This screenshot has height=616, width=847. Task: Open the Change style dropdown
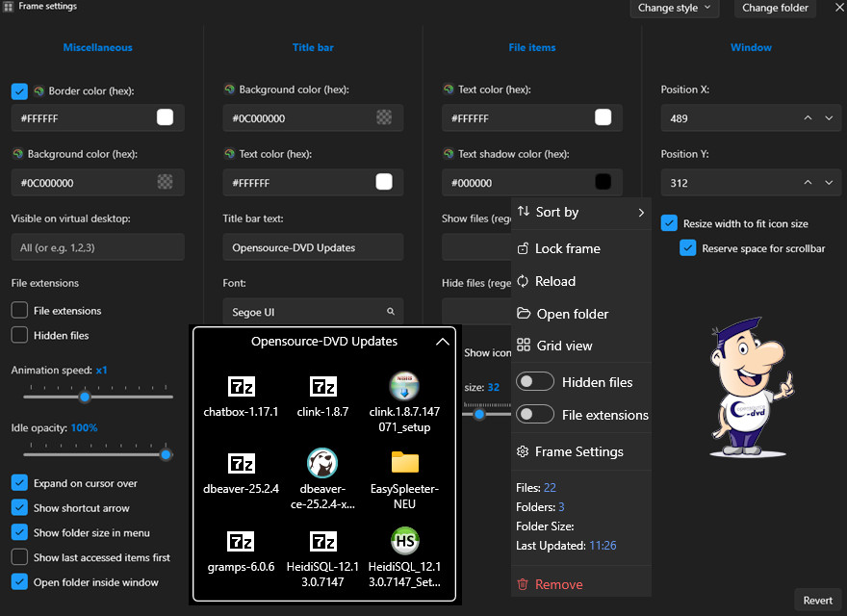click(x=676, y=8)
